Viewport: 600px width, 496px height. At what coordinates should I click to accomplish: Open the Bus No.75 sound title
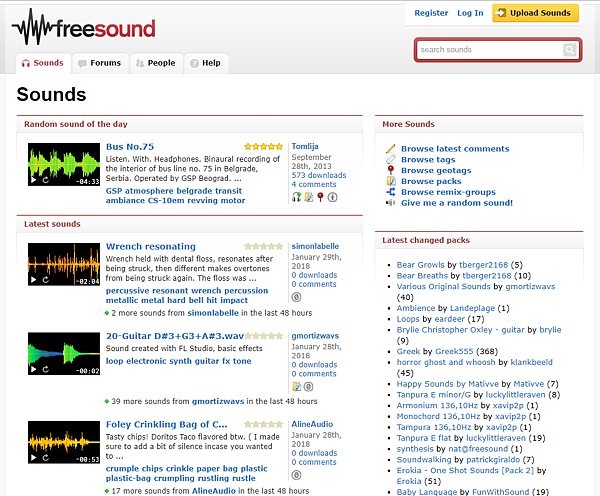click(x=130, y=147)
